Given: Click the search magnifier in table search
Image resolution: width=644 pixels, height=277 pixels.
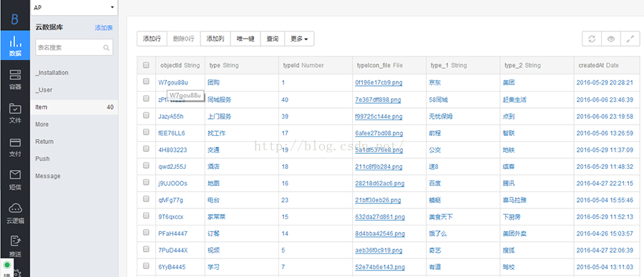Looking at the screenshot, I should coord(107,48).
